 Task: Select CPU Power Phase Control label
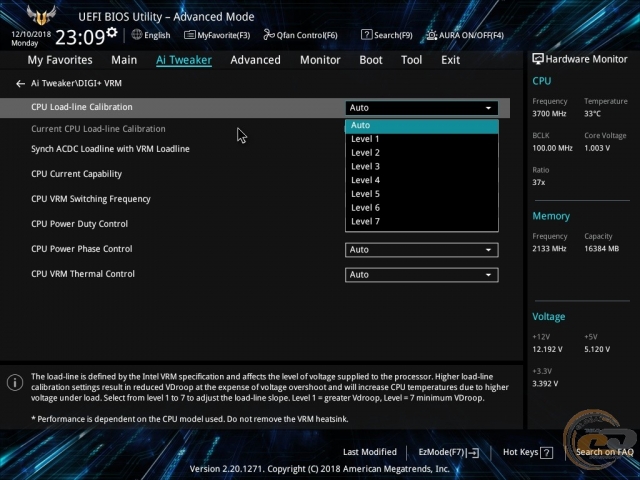coord(82,249)
